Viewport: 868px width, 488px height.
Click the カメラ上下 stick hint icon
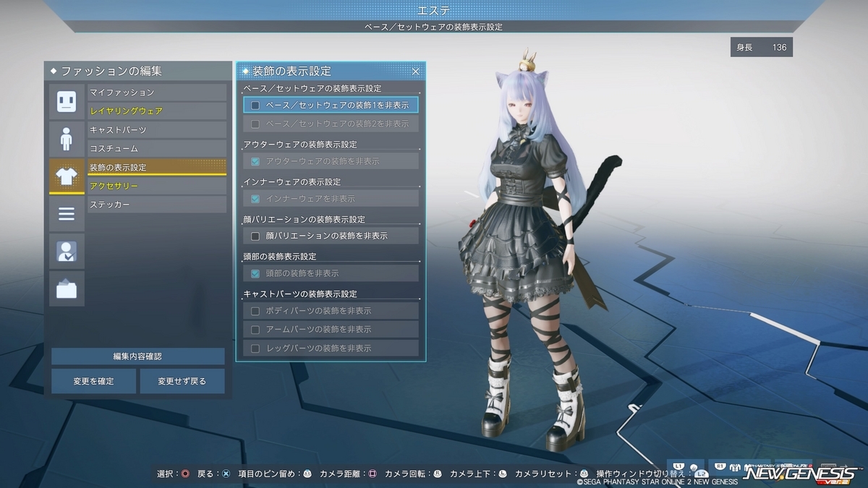pos(503,474)
